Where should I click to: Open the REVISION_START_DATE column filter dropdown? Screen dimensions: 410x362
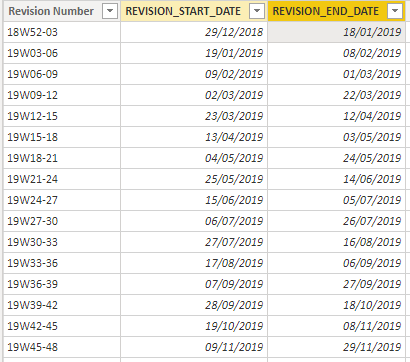pos(257,11)
